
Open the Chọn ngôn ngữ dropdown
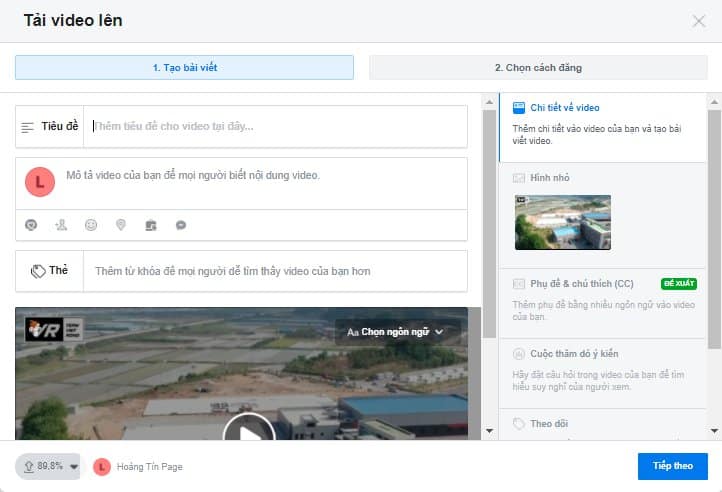395,331
